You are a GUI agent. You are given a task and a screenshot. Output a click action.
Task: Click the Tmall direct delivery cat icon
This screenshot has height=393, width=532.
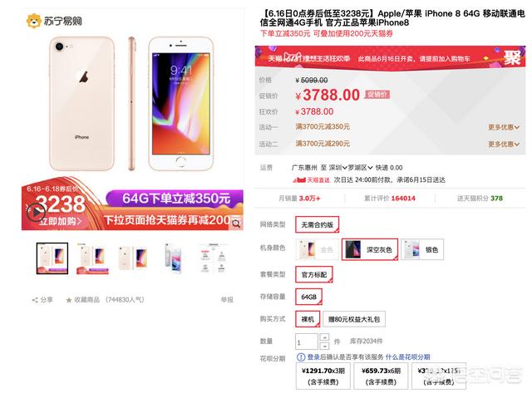point(299,180)
